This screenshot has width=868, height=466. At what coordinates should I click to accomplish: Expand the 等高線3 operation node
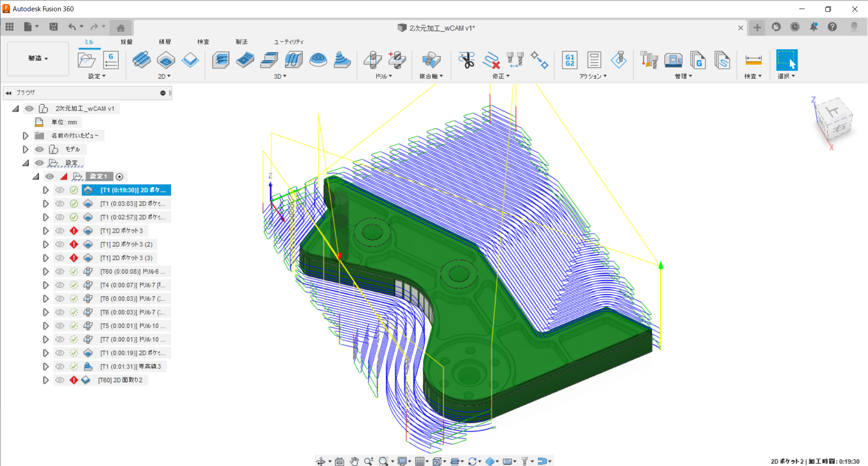(x=46, y=366)
